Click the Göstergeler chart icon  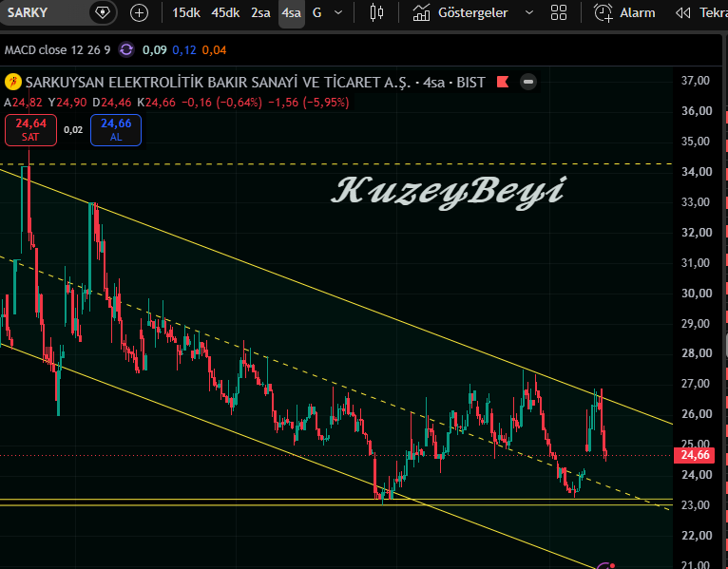[x=421, y=12]
